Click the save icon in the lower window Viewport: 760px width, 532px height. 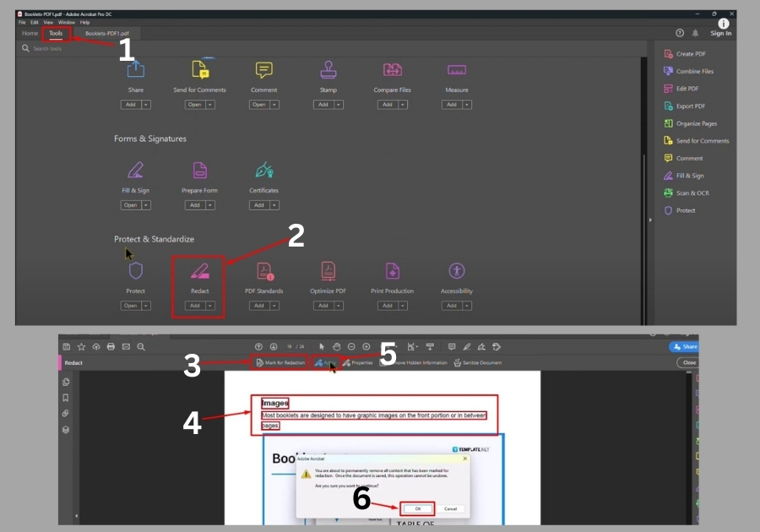(x=67, y=346)
